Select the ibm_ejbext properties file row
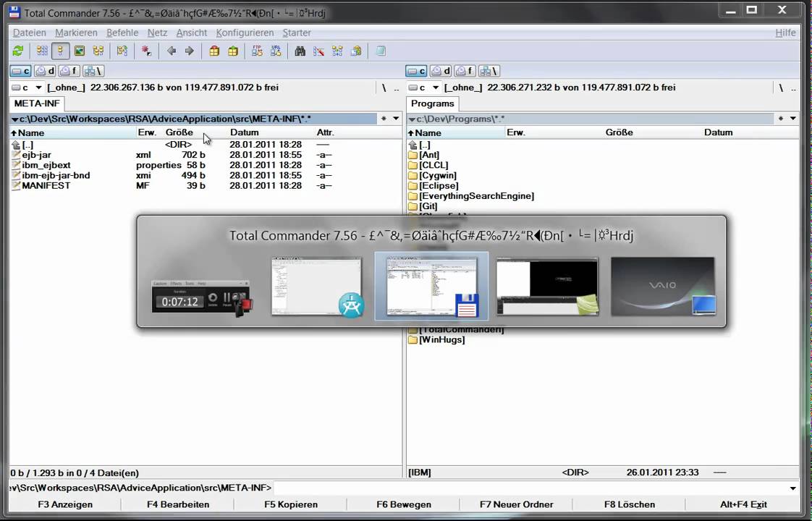This screenshot has width=812, height=521. [x=172, y=165]
